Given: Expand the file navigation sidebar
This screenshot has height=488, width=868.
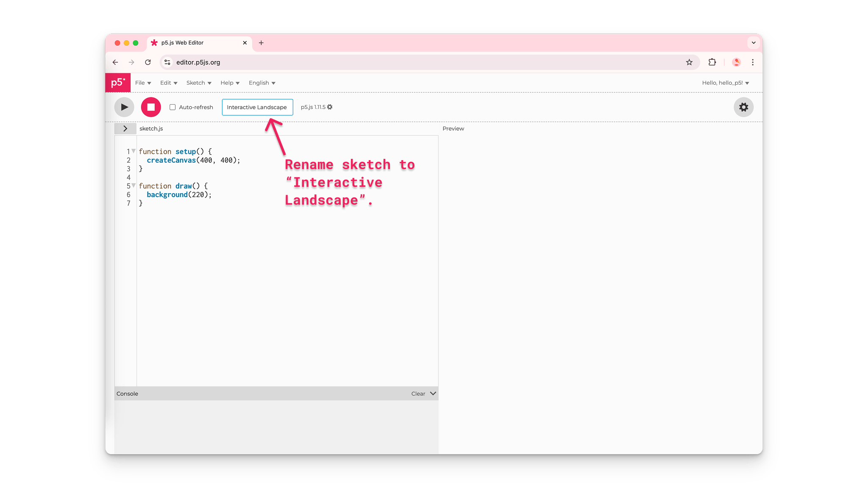Looking at the screenshot, I should [x=125, y=128].
